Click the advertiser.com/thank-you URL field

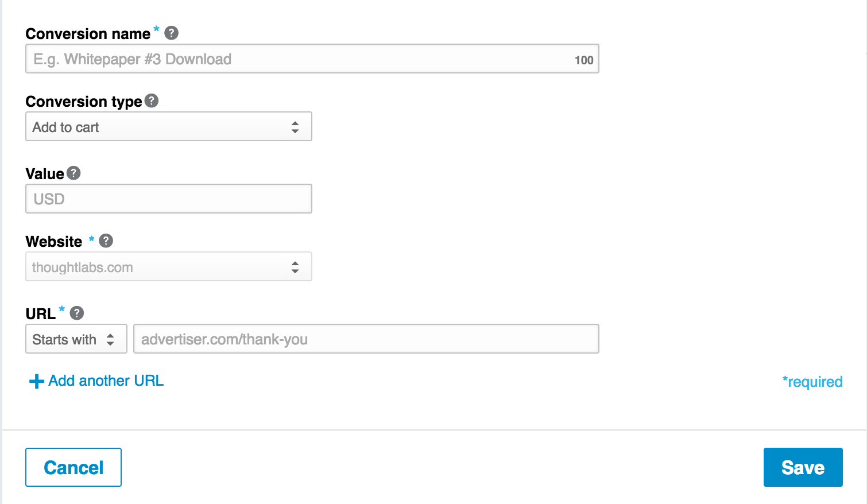(366, 339)
